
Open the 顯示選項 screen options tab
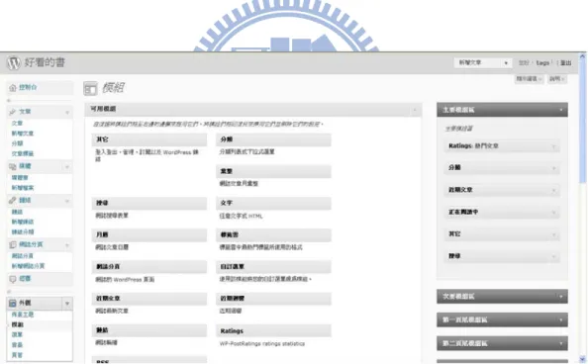(529, 79)
